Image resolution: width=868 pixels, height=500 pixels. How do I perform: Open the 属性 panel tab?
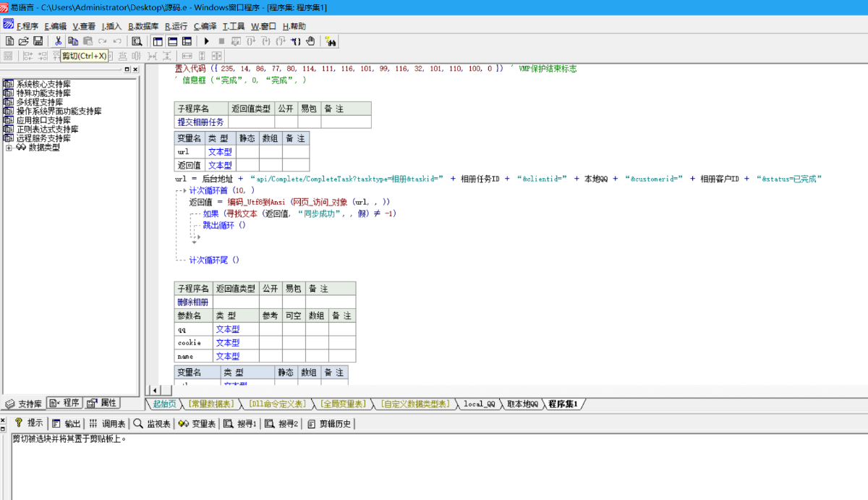pyautogui.click(x=102, y=403)
